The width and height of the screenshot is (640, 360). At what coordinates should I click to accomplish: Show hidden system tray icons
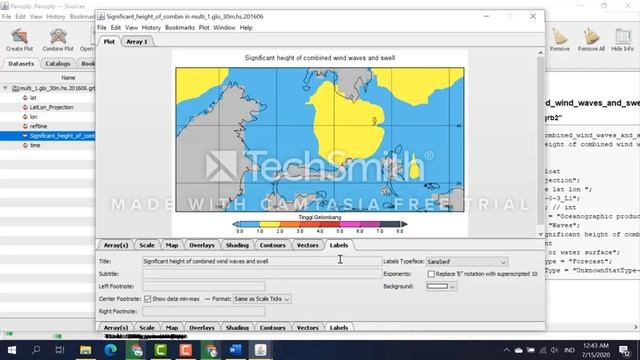point(507,350)
